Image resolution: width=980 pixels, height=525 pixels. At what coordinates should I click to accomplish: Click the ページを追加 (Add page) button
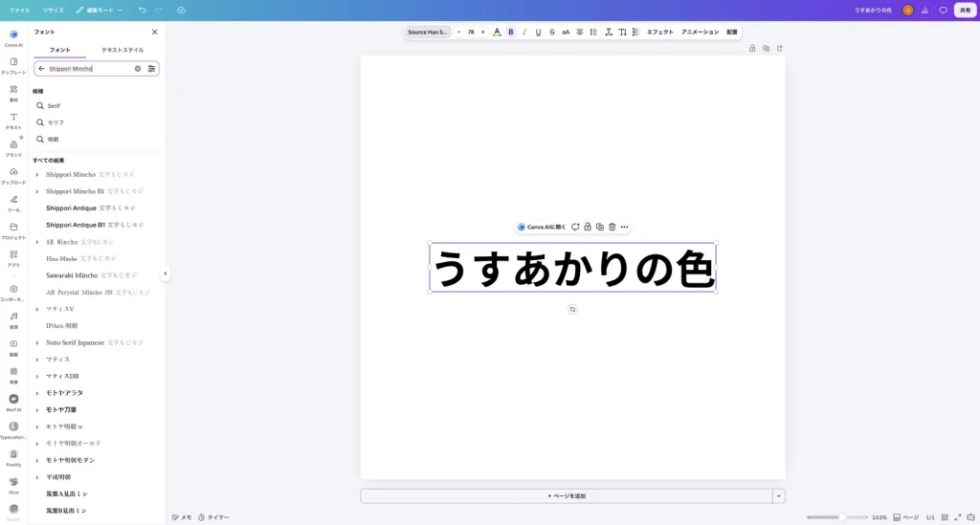point(567,496)
